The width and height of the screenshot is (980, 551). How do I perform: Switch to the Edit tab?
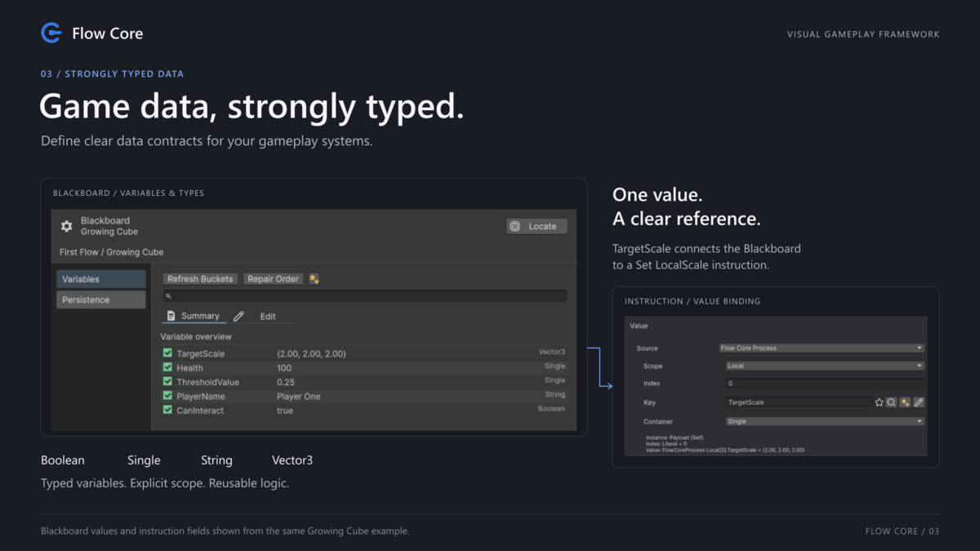268,316
